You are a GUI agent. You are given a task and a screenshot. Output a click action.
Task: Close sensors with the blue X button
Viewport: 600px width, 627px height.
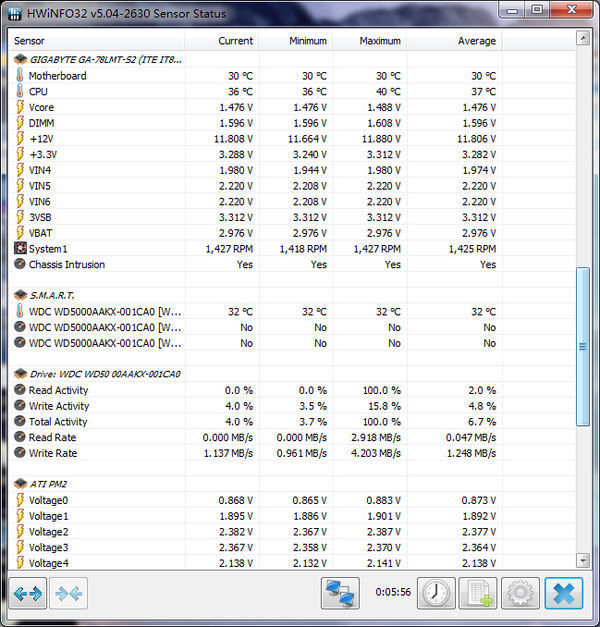click(563, 593)
